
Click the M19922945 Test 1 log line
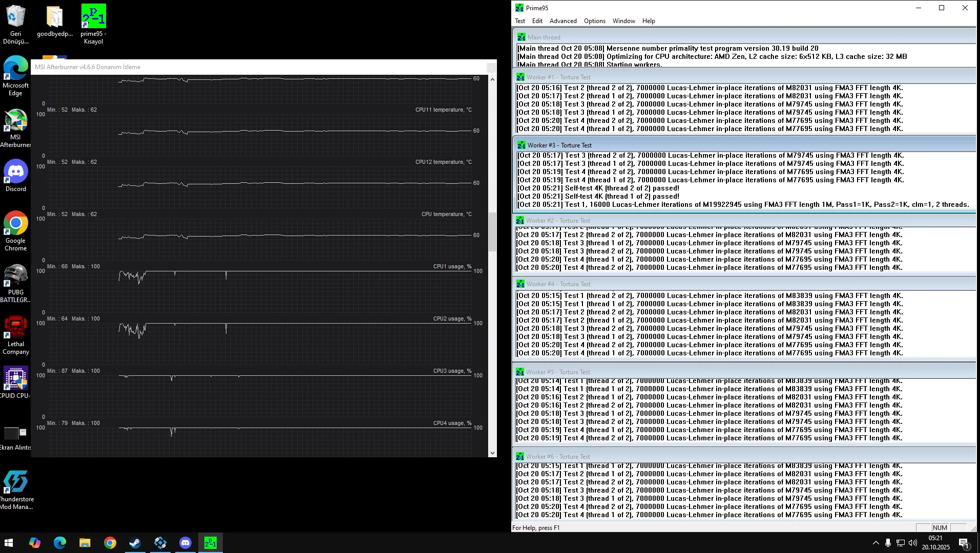coord(743,204)
